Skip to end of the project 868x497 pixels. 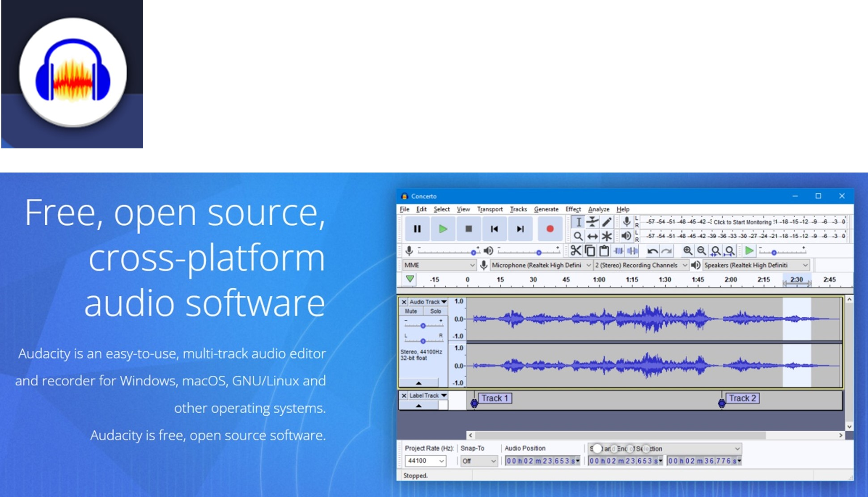(x=520, y=229)
